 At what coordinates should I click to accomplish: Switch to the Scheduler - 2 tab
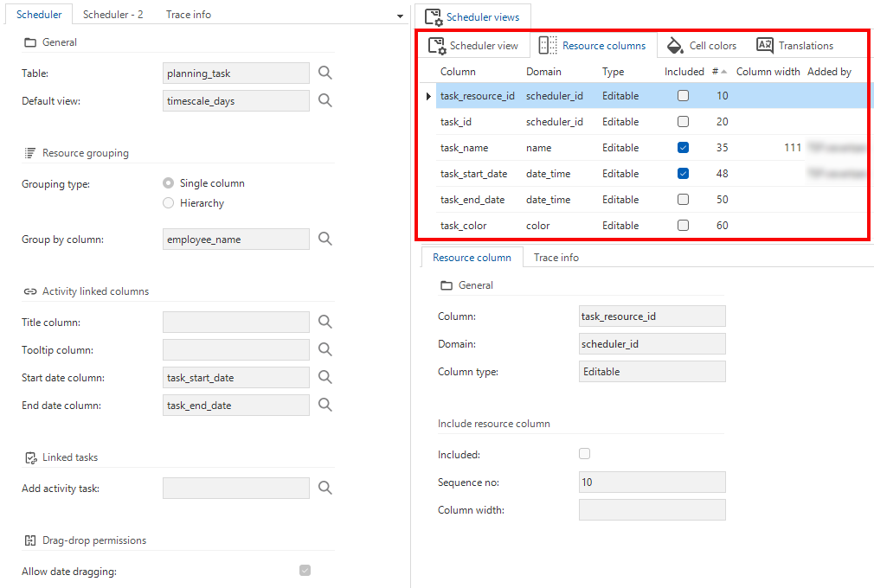coord(112,15)
